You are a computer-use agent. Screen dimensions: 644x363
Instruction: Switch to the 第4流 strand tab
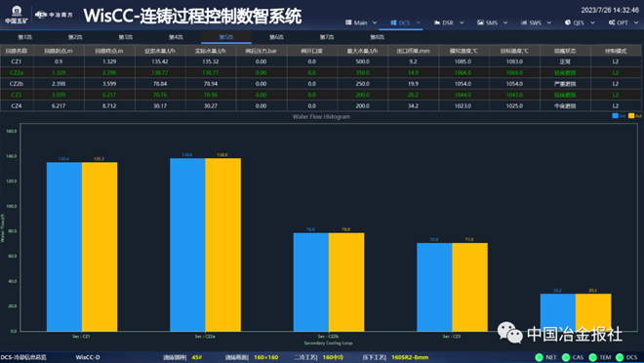click(176, 37)
